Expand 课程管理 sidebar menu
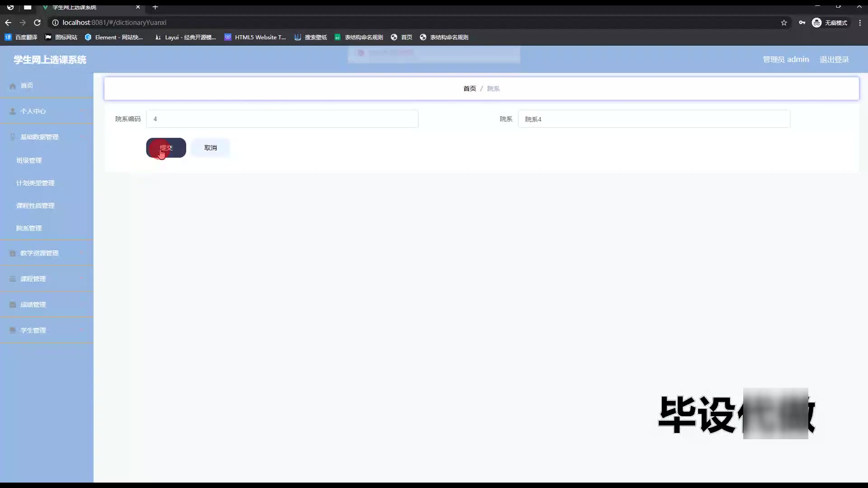Screen dimensions: 868x488 (47, 279)
